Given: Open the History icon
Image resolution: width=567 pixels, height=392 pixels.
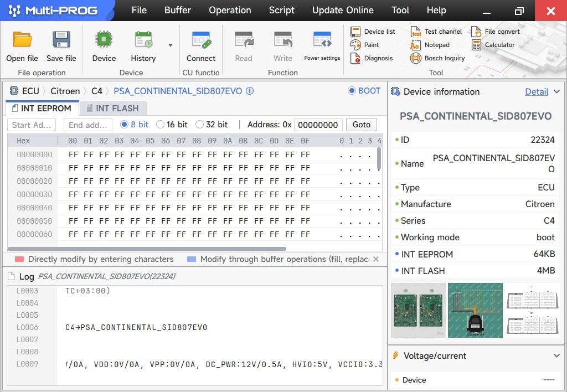Looking at the screenshot, I should (143, 39).
